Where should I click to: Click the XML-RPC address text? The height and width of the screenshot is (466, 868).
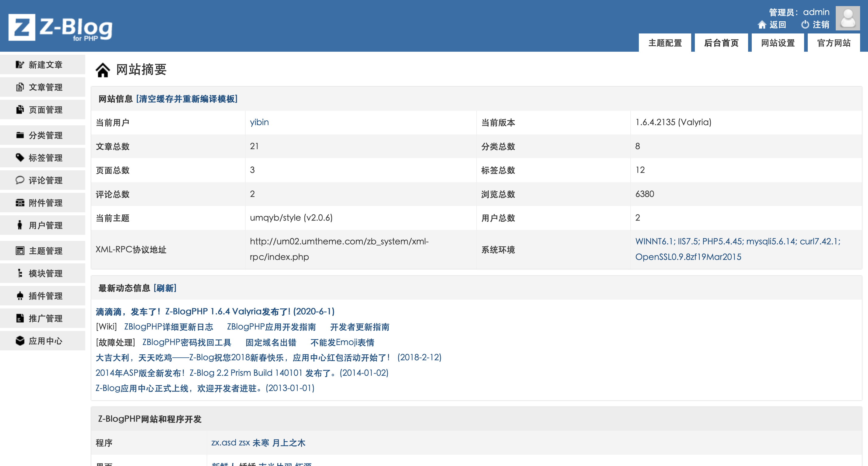coord(339,249)
